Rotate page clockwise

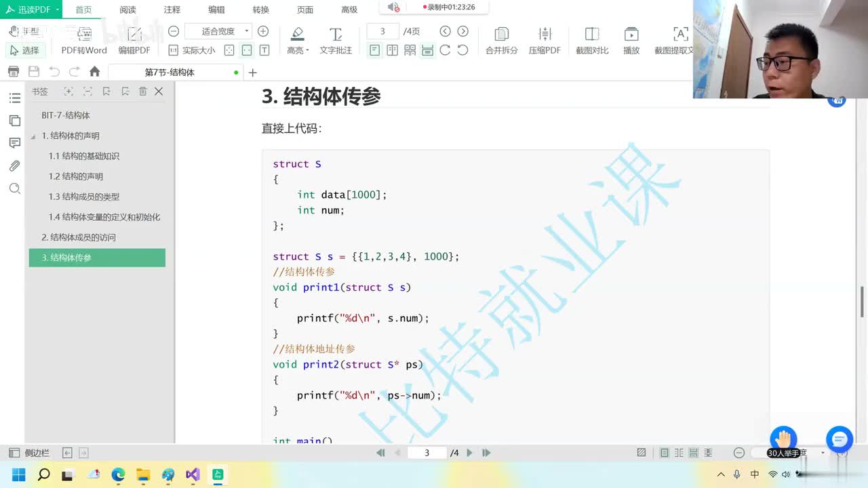point(445,50)
